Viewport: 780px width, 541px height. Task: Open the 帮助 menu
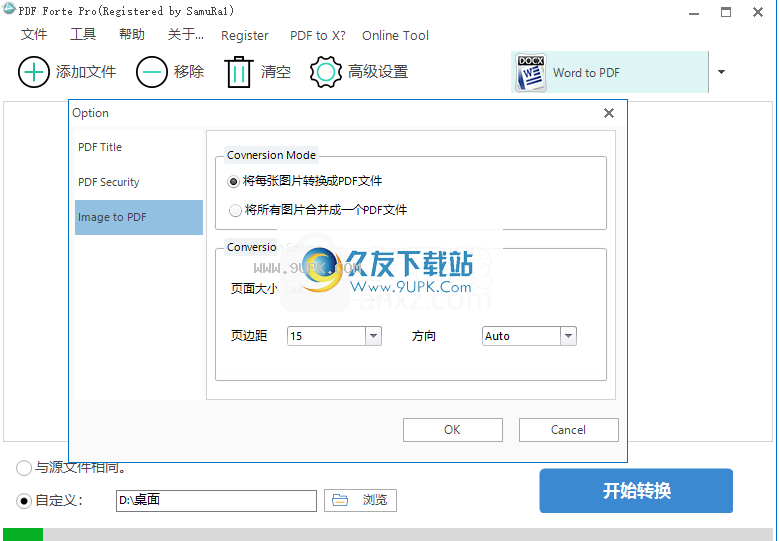(132, 34)
